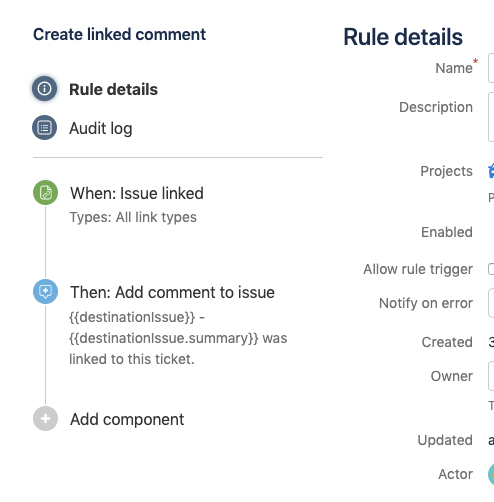This screenshot has width=494, height=502.
Task: Select the Issue linked trigger icon
Action: click(x=45, y=193)
